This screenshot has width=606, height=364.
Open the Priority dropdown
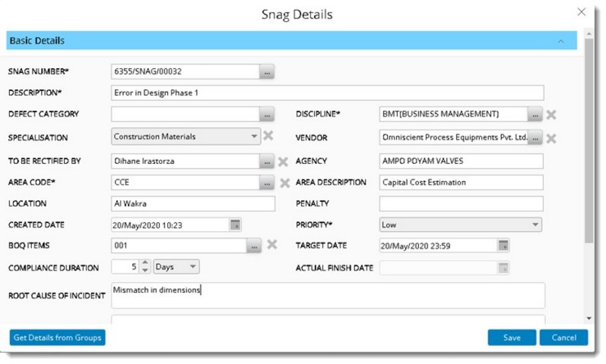[x=535, y=225]
